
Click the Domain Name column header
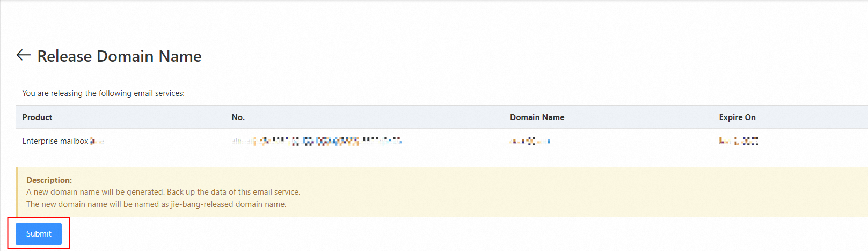[x=537, y=117]
